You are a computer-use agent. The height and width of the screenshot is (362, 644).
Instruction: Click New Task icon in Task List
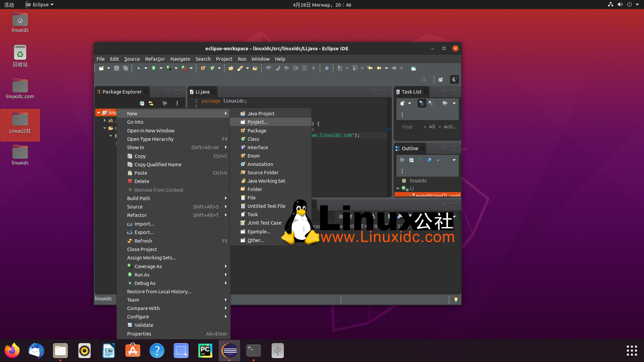tap(402, 103)
